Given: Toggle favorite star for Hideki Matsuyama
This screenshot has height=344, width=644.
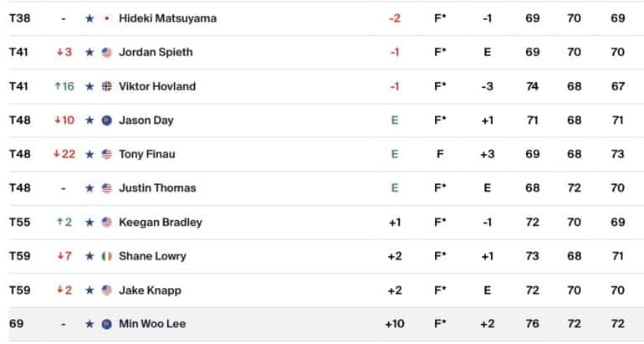Looking at the screenshot, I should [x=89, y=18].
